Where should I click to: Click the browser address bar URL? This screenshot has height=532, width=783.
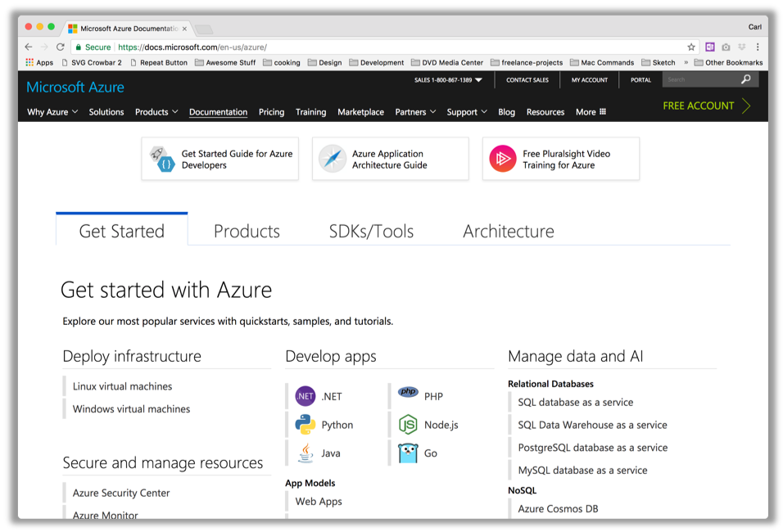(x=192, y=47)
